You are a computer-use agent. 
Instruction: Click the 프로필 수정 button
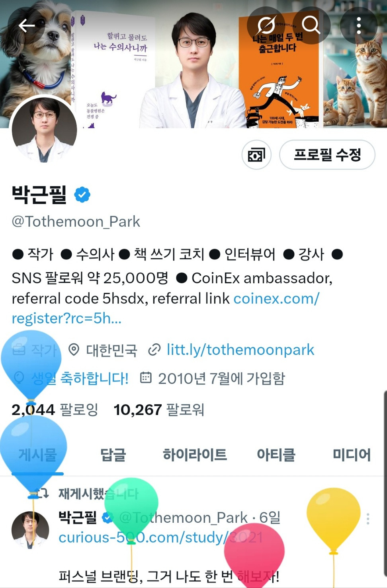[x=327, y=155]
